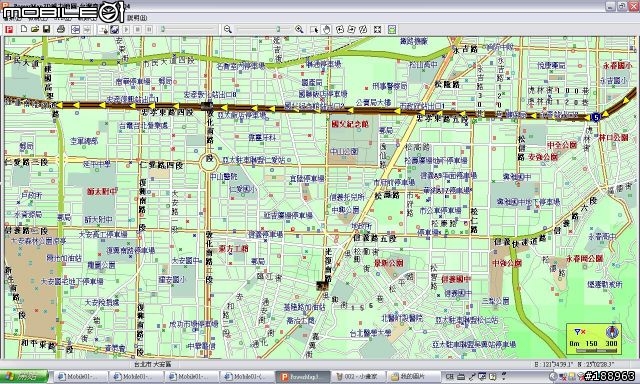Click the compass icon in the scale legend
This screenshot has width=640, height=384.
(612, 332)
